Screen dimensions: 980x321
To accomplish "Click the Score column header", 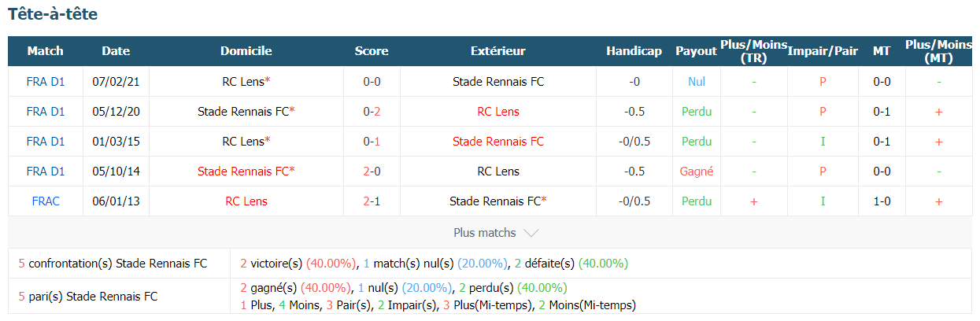I will point(372,51).
